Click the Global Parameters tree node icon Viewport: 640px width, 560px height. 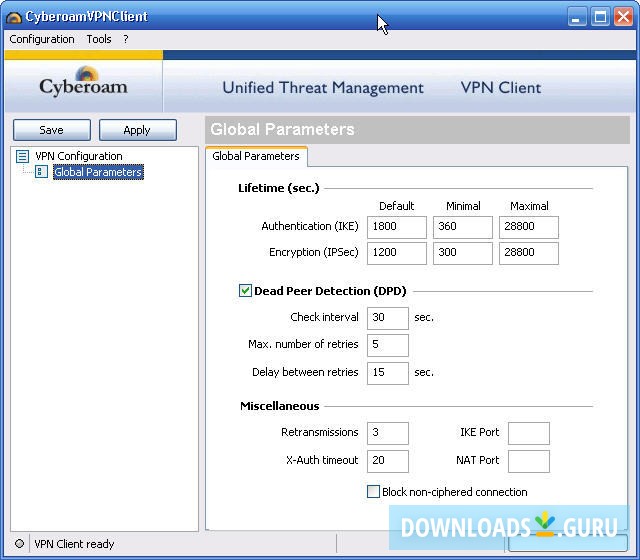[41, 172]
